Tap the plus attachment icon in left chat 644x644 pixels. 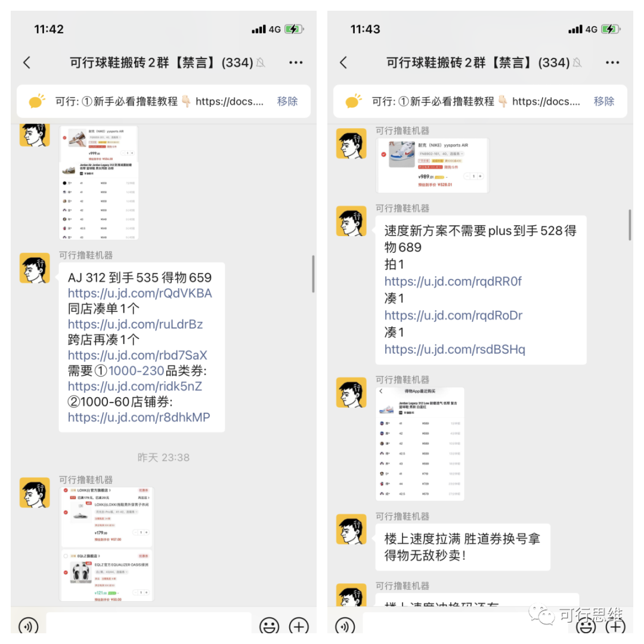click(x=299, y=626)
